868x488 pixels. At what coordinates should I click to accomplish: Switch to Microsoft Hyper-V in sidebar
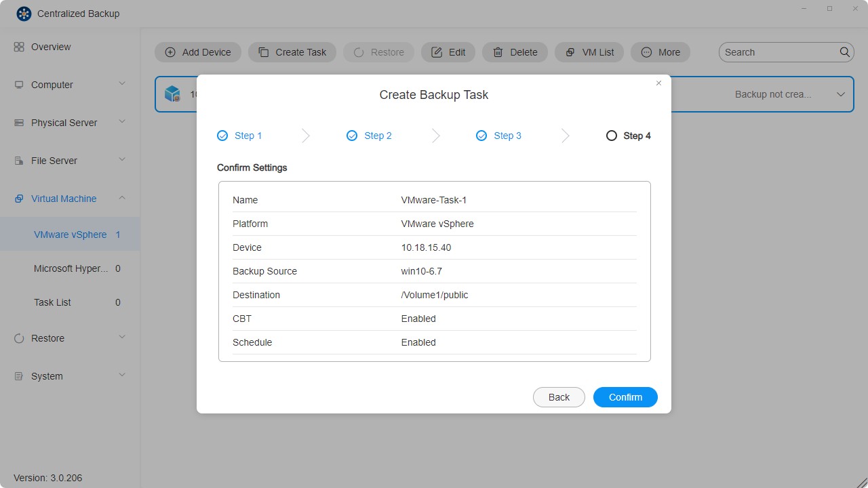[70, 268]
